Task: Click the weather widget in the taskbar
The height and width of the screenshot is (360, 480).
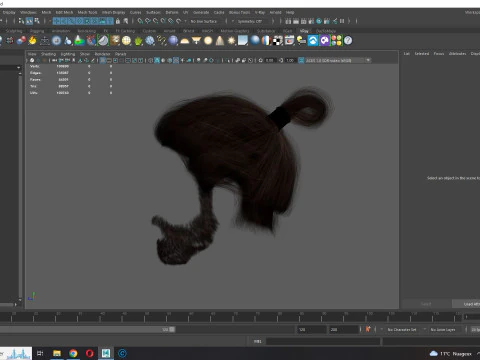Action: [451, 354]
